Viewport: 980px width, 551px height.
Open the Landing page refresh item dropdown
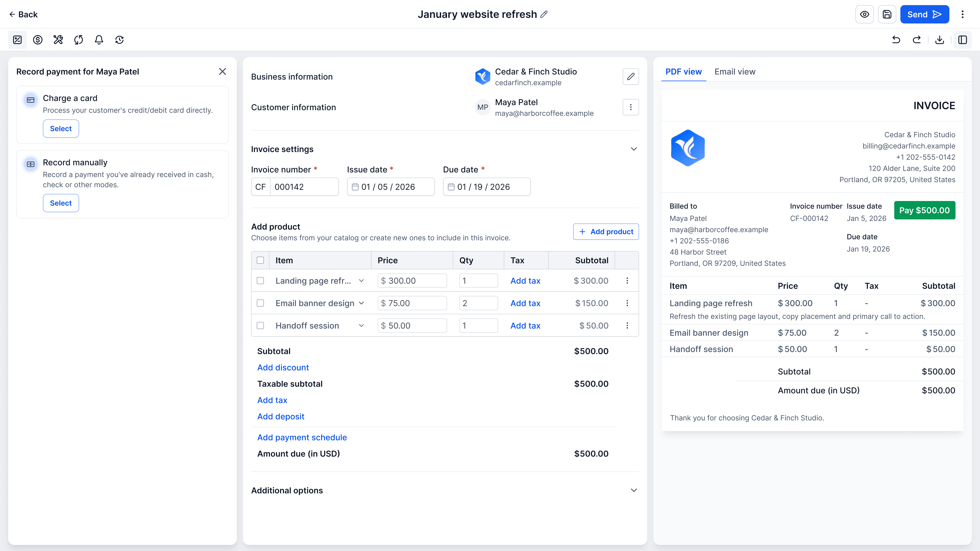pyautogui.click(x=361, y=281)
